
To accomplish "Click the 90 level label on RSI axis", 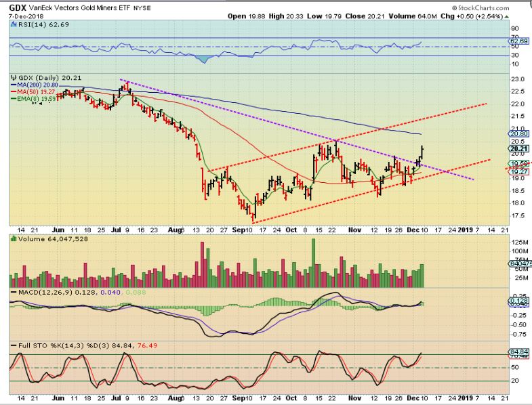I will pos(514,28).
